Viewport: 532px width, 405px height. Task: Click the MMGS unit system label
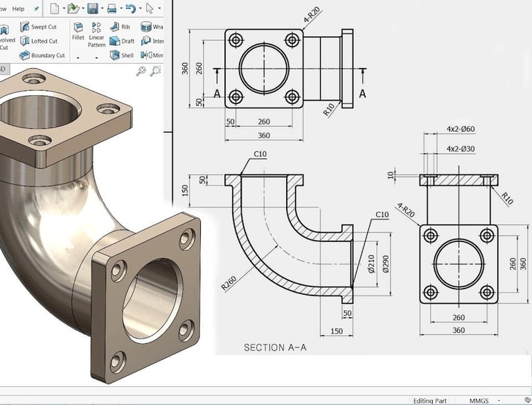[479, 401]
